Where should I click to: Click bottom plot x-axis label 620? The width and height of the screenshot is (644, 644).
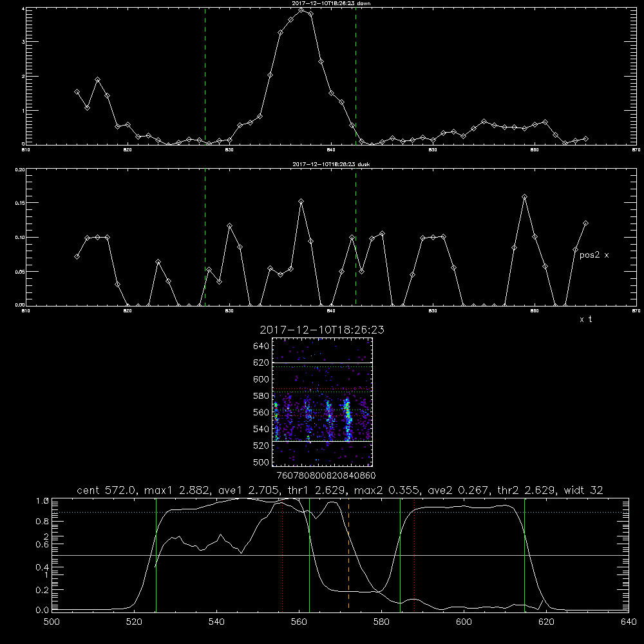click(x=546, y=622)
